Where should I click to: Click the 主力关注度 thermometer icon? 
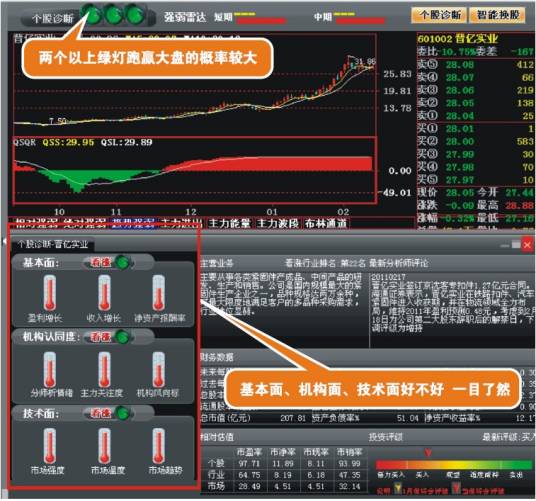pyautogui.click(x=105, y=370)
